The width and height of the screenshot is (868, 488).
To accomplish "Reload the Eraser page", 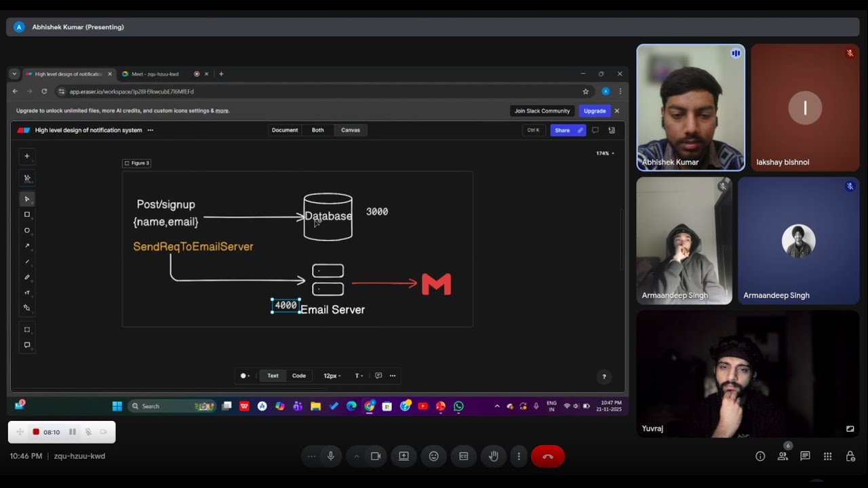I will coord(44,91).
